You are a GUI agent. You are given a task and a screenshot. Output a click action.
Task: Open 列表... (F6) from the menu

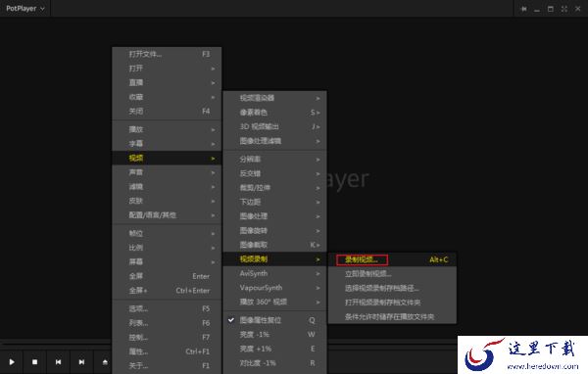167,323
